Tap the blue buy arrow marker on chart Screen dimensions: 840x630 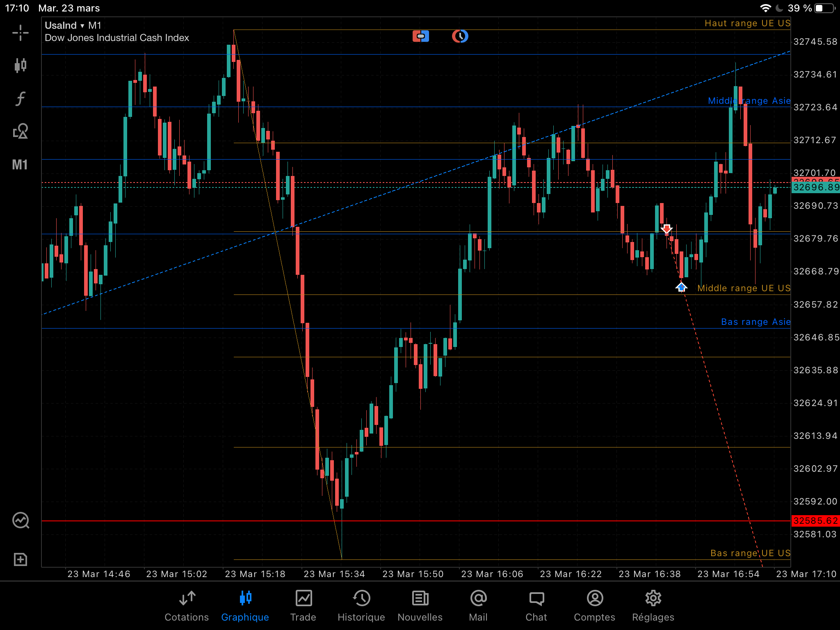point(681,287)
